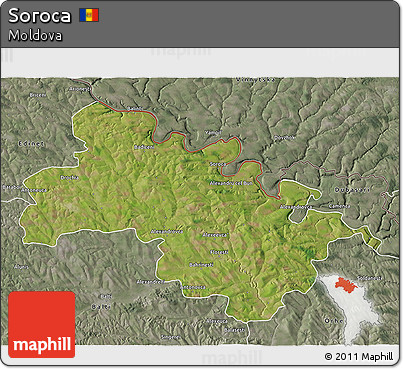
Task: Select the Floresti town label
Action: [x=219, y=252]
